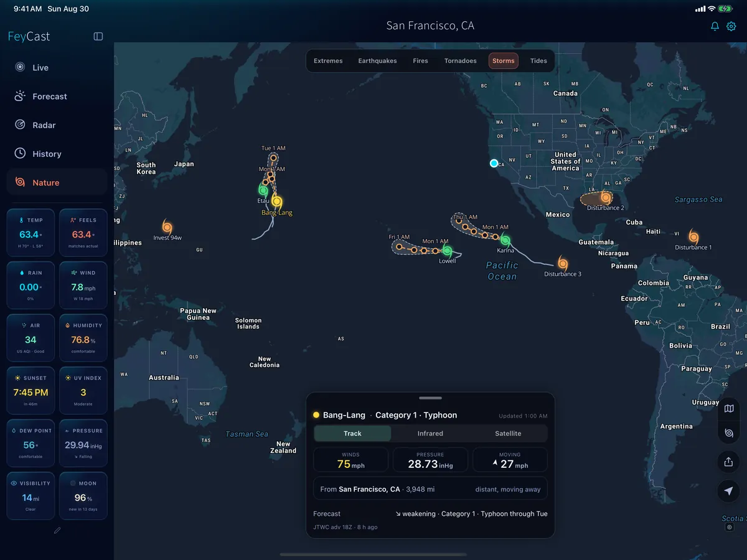Screen dimensions: 747x560
Task: Switch to Earthquakes map filter
Action: tap(377, 61)
